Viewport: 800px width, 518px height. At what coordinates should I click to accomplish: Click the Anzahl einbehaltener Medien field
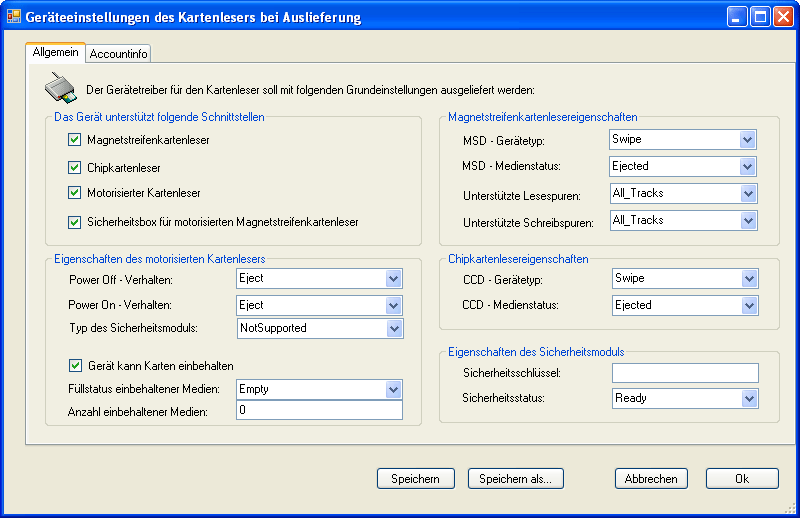(319, 410)
